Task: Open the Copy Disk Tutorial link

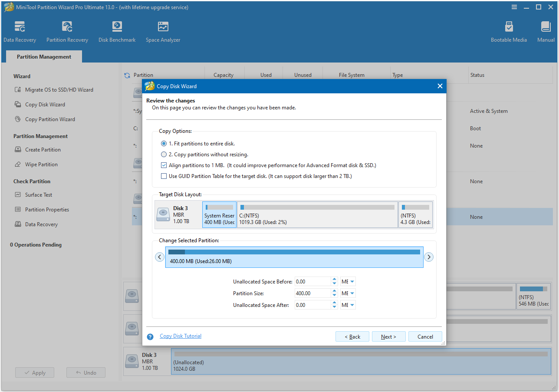Action: tap(180, 336)
